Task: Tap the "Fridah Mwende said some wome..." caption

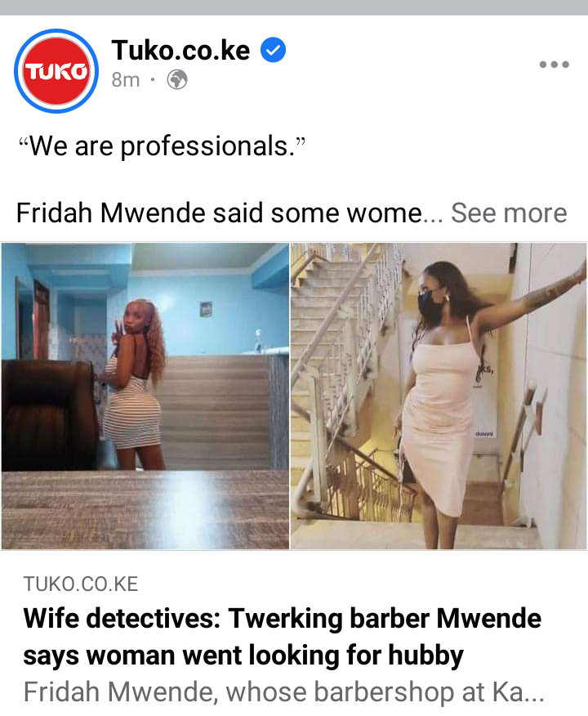Action: click(x=229, y=213)
